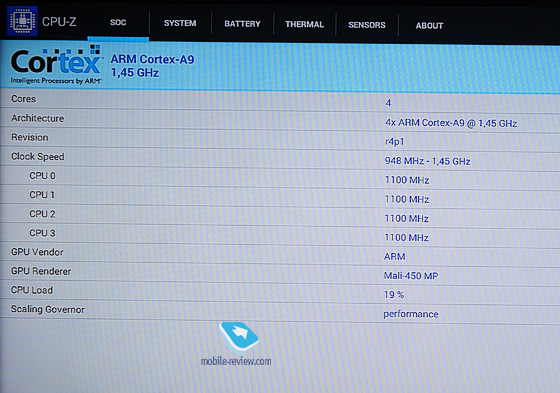The width and height of the screenshot is (560, 393).
Task: Select the Architecture row
Action: (280, 120)
